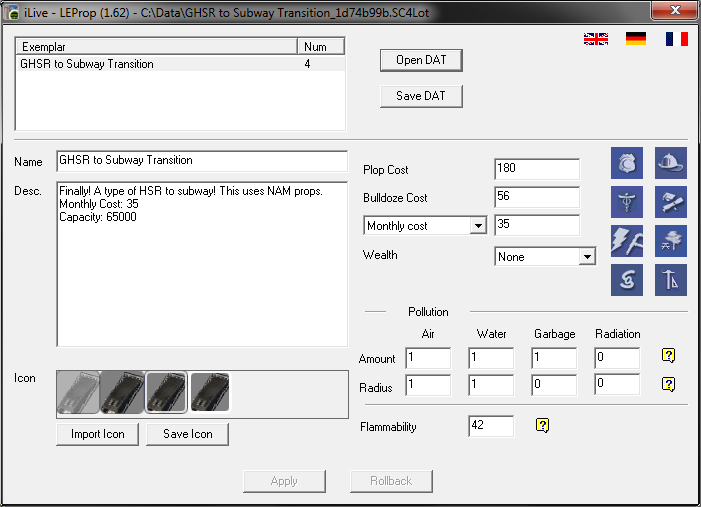Focus the Radiation Radius field
The width and height of the screenshot is (701, 507).
coord(617,385)
